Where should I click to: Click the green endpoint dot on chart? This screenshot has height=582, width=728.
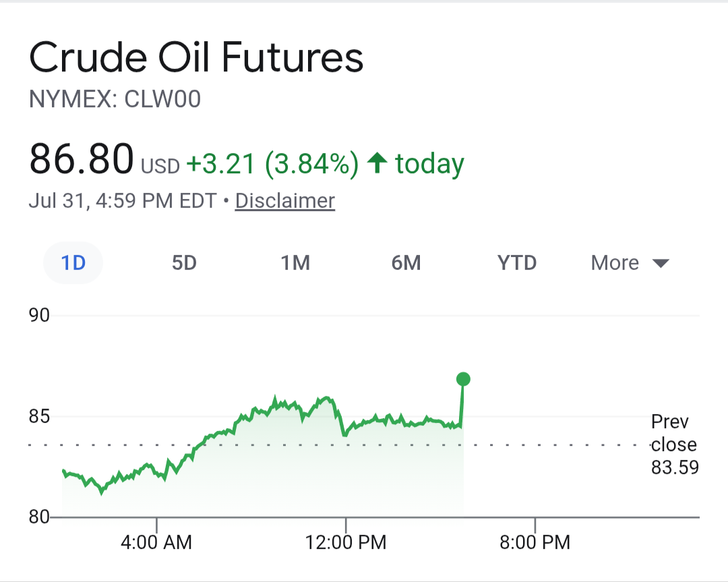tap(463, 379)
